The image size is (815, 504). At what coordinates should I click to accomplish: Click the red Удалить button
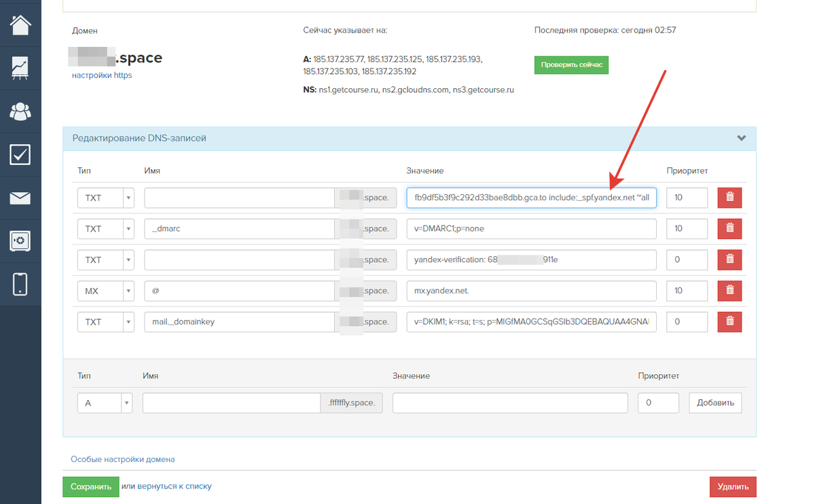(733, 486)
